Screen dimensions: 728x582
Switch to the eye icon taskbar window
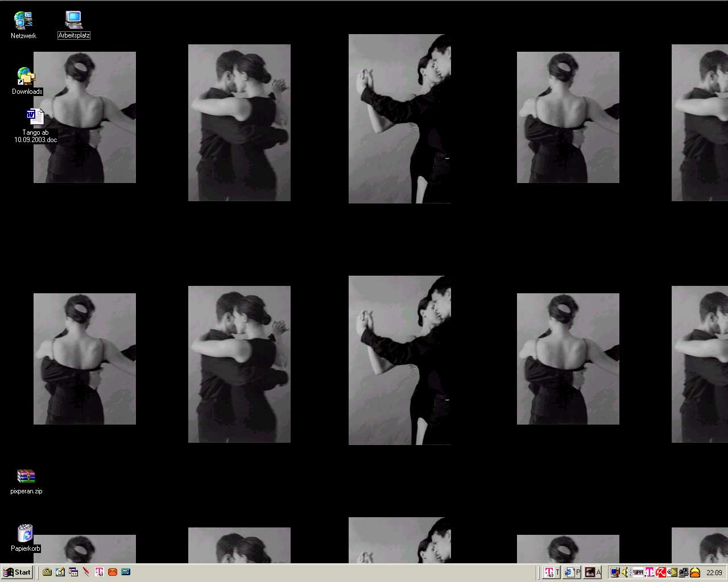[593, 572]
